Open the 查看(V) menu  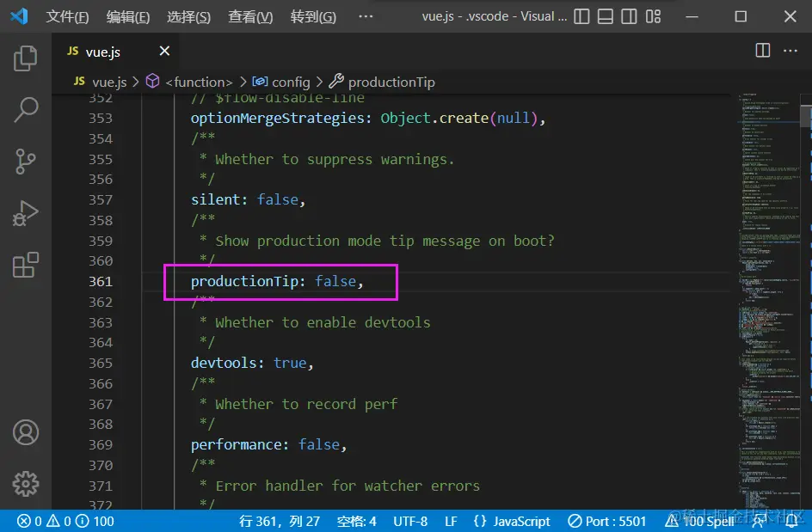[250, 16]
